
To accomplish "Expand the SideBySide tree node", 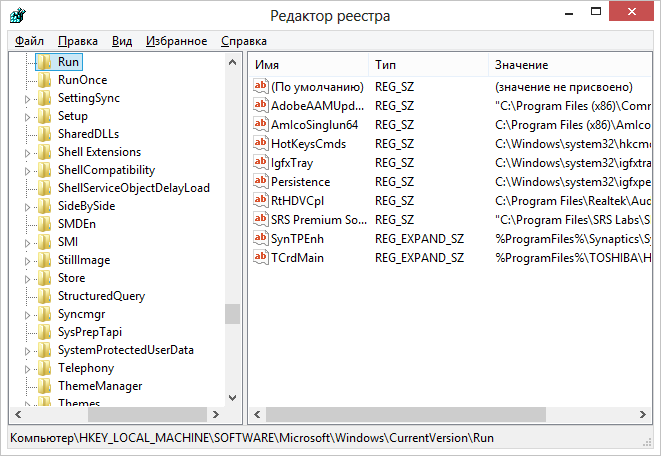I will (27, 207).
